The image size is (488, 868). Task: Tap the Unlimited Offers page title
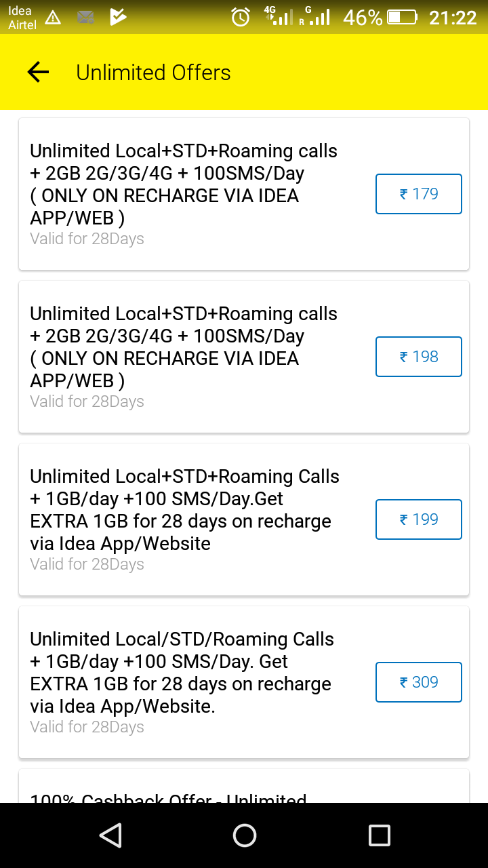pos(153,73)
